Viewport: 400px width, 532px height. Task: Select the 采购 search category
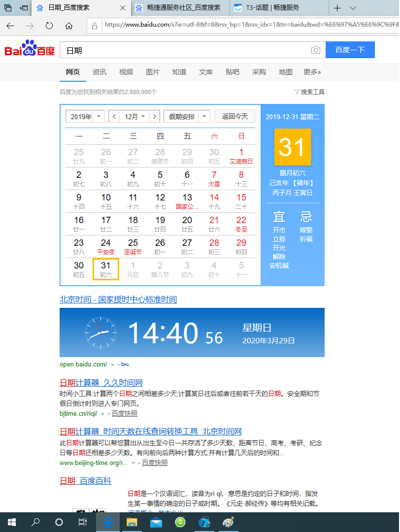tap(259, 72)
